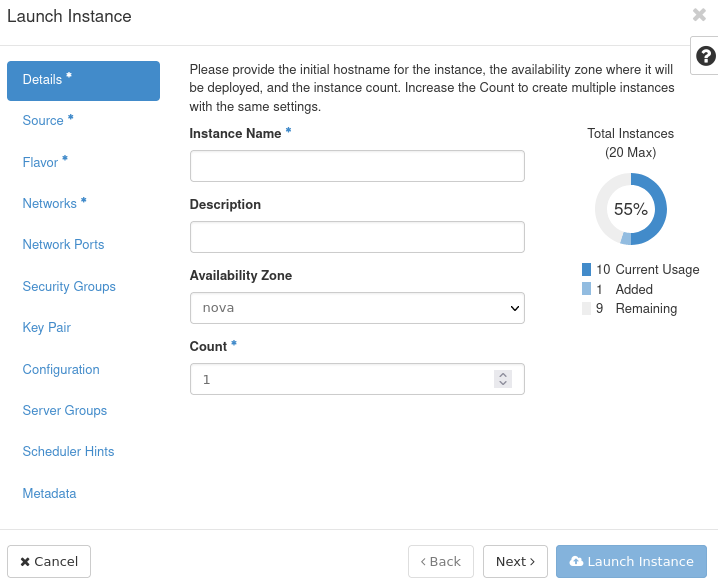Open the Configuration step
The image size is (718, 585).
coord(61,370)
